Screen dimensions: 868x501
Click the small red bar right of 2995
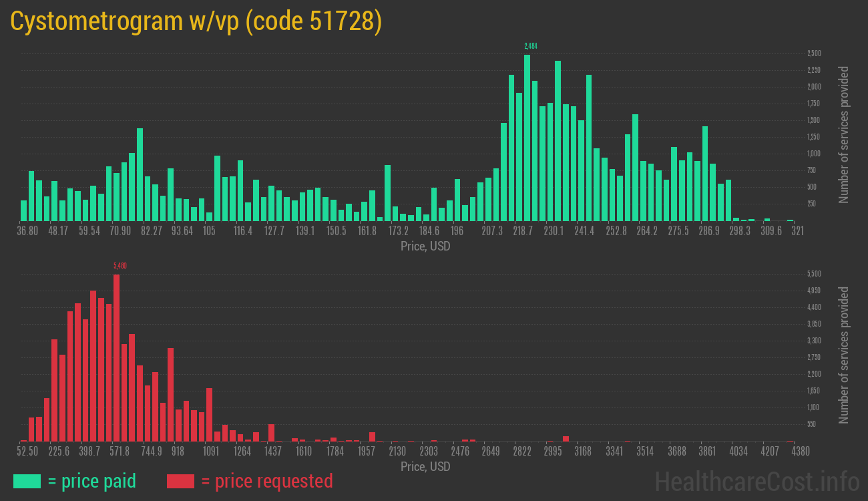coord(566,439)
